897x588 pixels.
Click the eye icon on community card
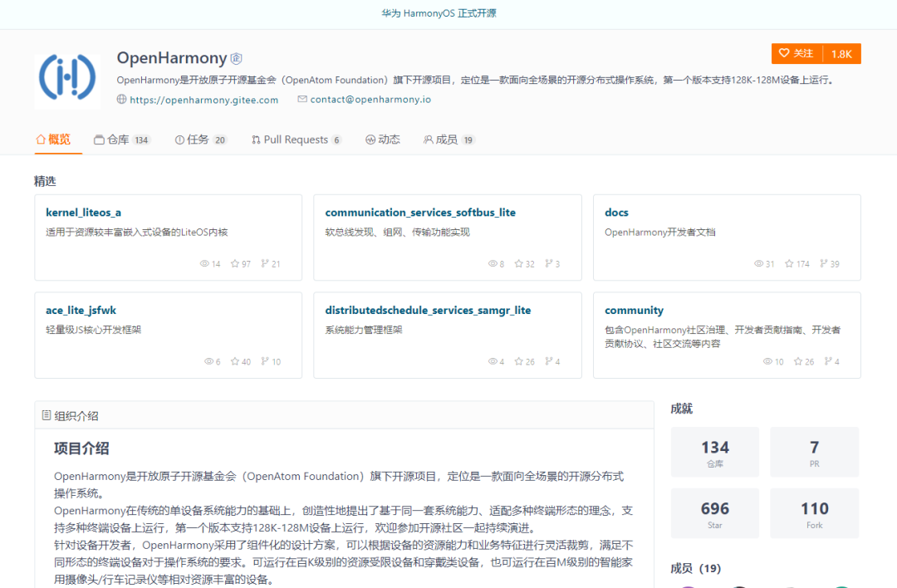[767, 361]
